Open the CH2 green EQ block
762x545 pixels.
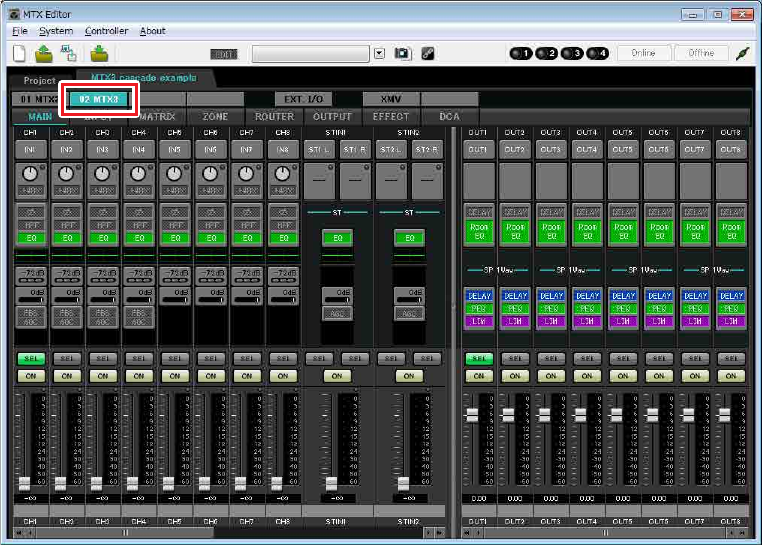click(67, 238)
